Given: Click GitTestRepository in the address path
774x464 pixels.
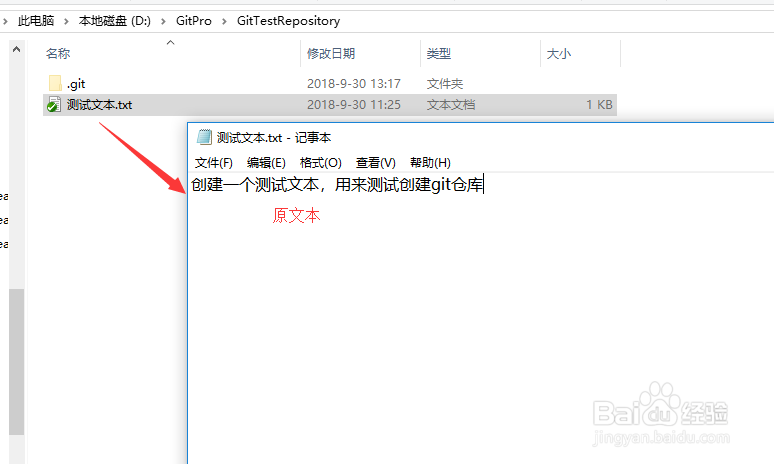Looking at the screenshot, I should pos(288,21).
